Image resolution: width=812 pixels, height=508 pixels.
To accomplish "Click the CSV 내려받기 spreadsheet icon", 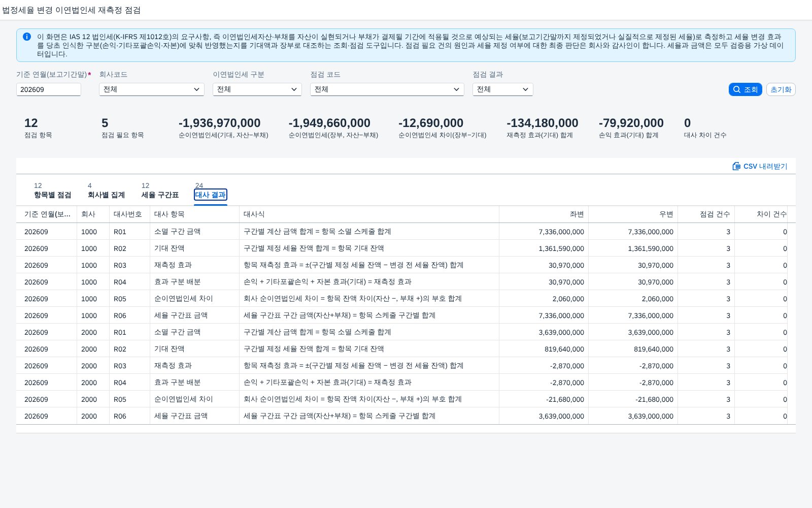I will coord(736,166).
